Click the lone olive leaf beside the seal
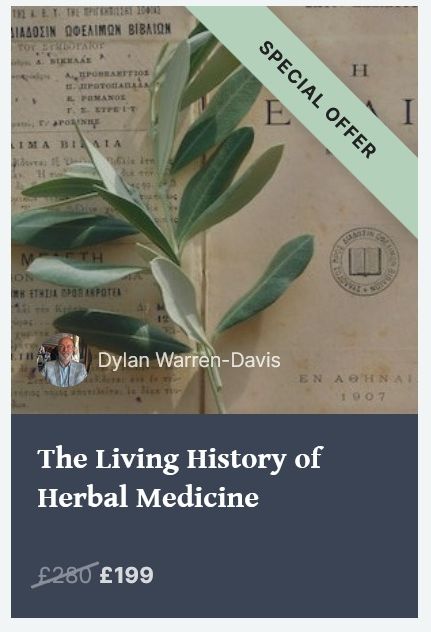This screenshot has height=632, width=431. click(266, 282)
